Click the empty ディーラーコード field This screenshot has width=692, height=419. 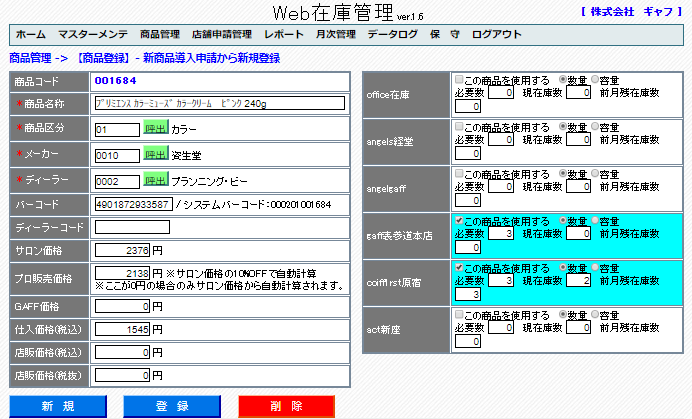point(132,227)
